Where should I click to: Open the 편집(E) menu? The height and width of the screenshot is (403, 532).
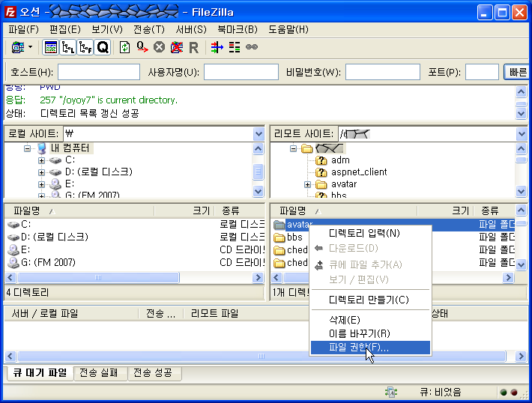65,30
